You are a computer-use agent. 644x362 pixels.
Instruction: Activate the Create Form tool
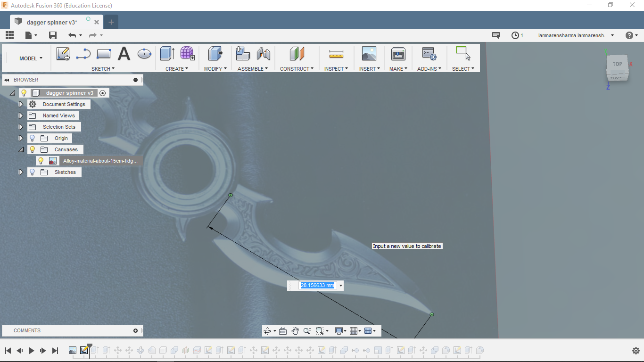point(187,54)
